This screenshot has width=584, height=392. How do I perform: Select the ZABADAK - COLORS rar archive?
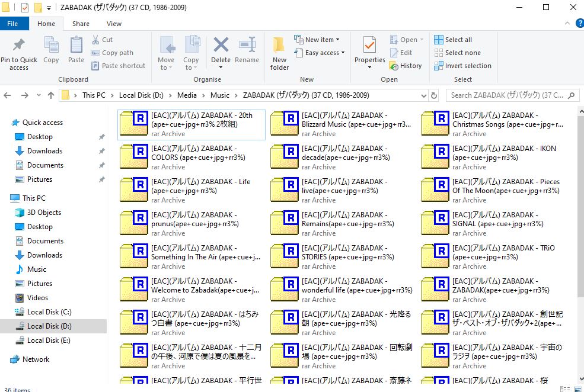[192, 158]
